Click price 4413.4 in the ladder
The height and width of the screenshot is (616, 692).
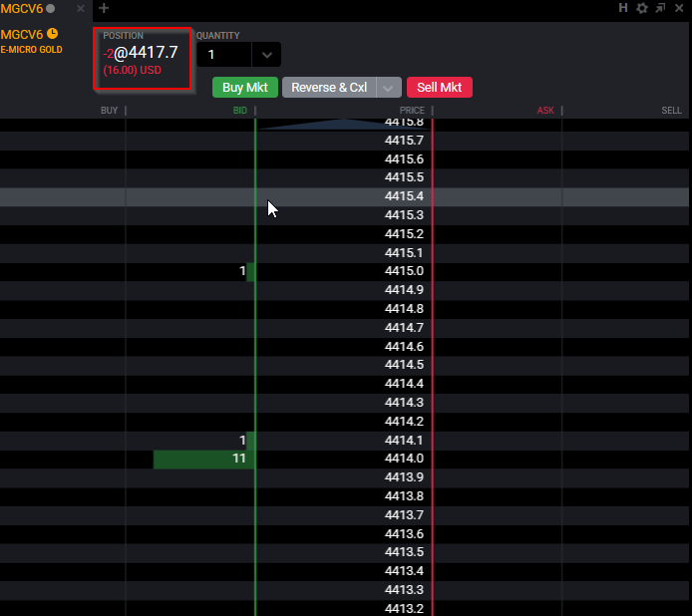coord(404,571)
